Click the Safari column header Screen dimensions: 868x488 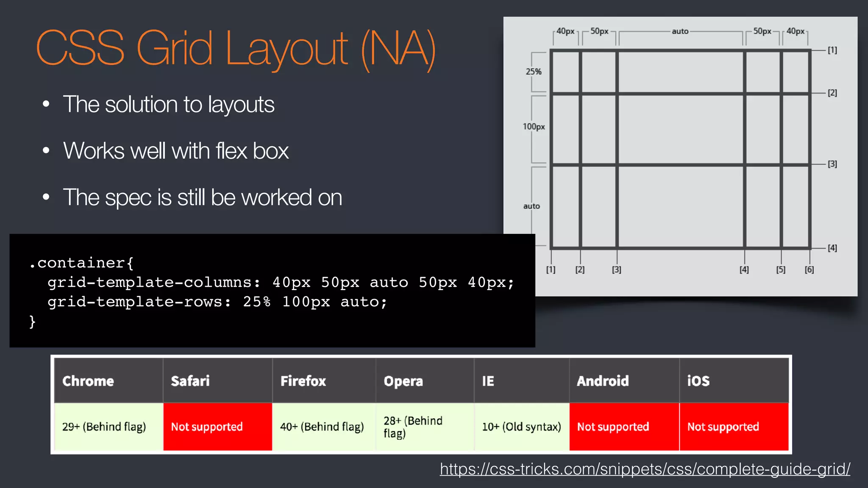(x=190, y=381)
